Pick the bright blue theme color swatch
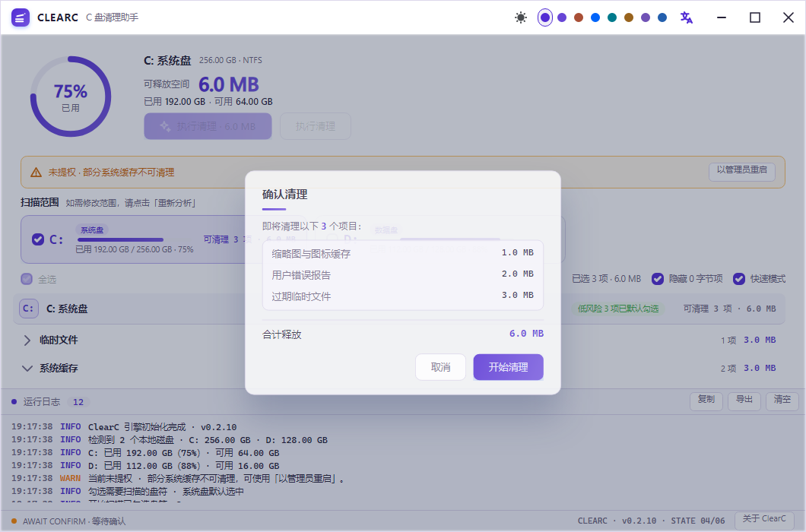 (595, 17)
